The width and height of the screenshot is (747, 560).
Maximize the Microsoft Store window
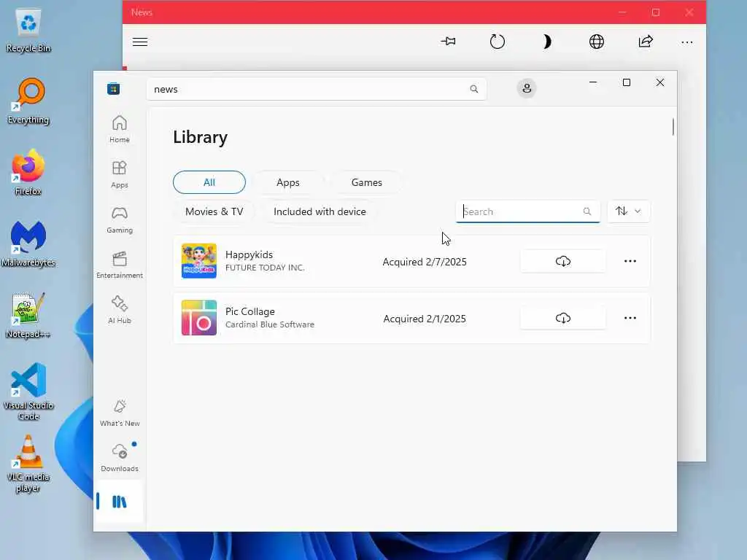click(x=627, y=82)
